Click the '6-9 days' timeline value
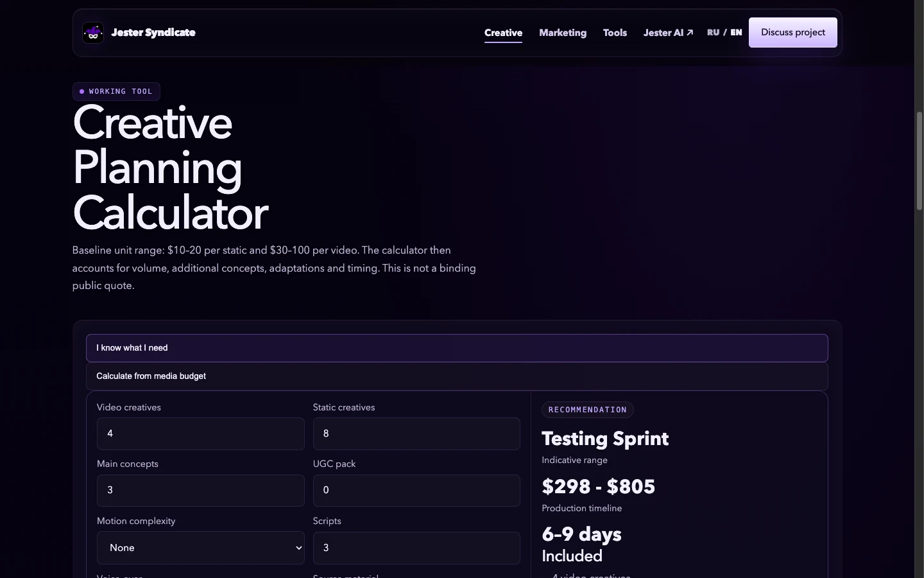 click(581, 534)
